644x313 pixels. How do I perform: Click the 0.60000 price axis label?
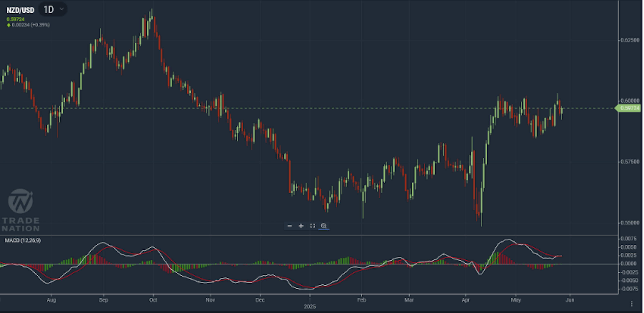point(630,101)
